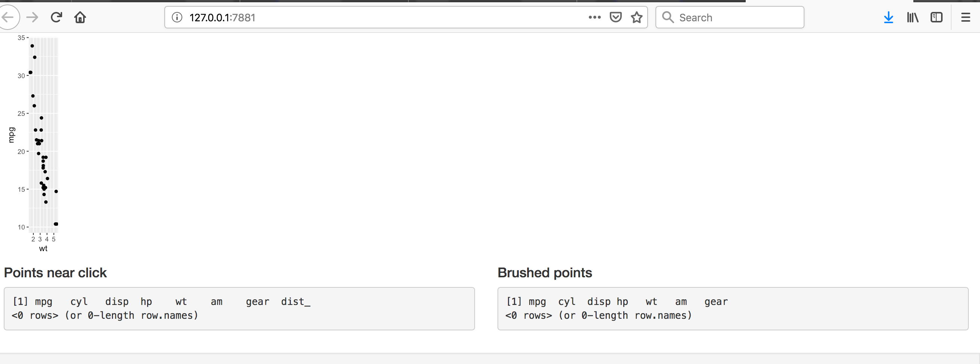
Task: Bookmark this page with the star icon
Action: [636, 17]
